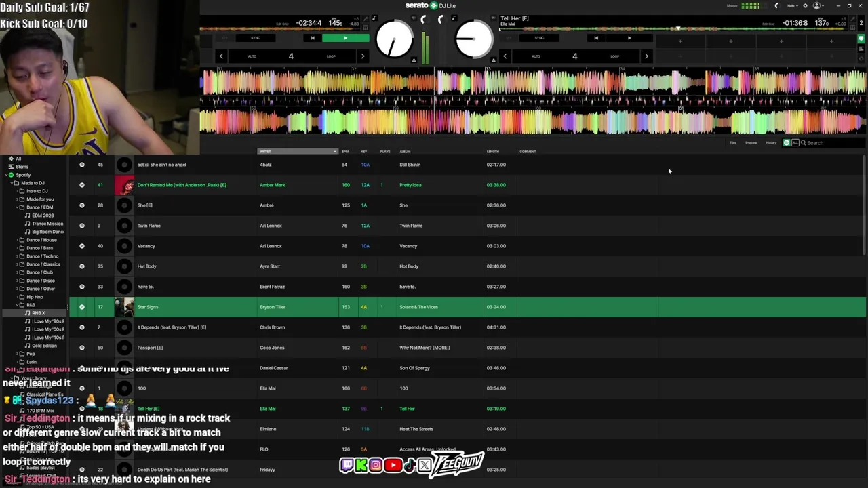The image size is (868, 488).
Task: Select the Stems library item
Action: click(x=22, y=167)
